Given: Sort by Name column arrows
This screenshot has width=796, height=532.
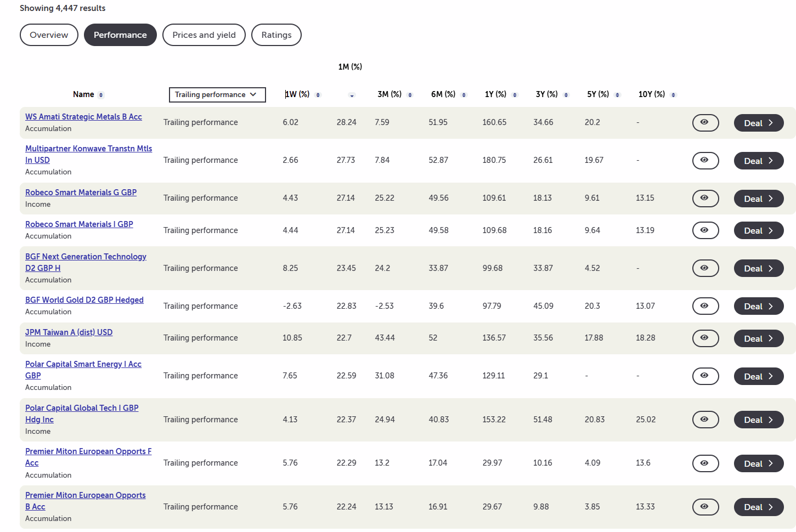Looking at the screenshot, I should point(101,95).
